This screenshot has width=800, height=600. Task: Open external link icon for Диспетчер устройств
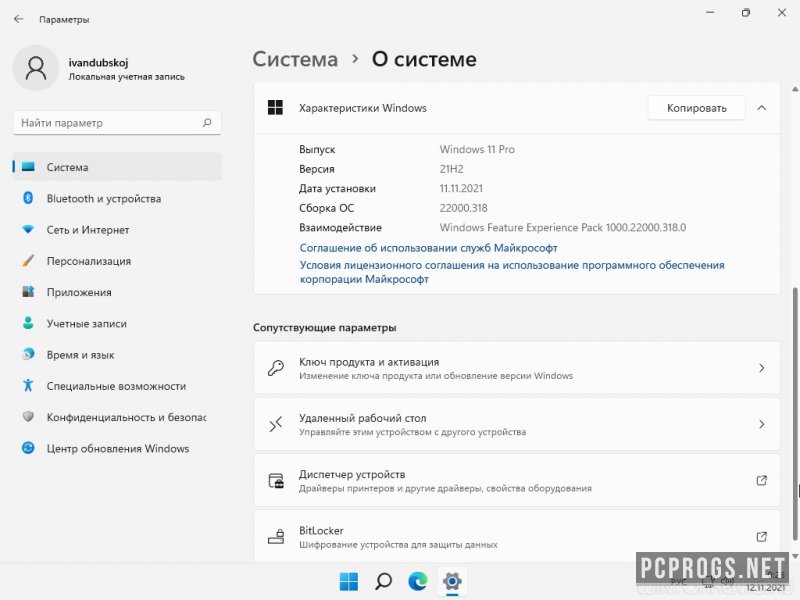coord(761,480)
